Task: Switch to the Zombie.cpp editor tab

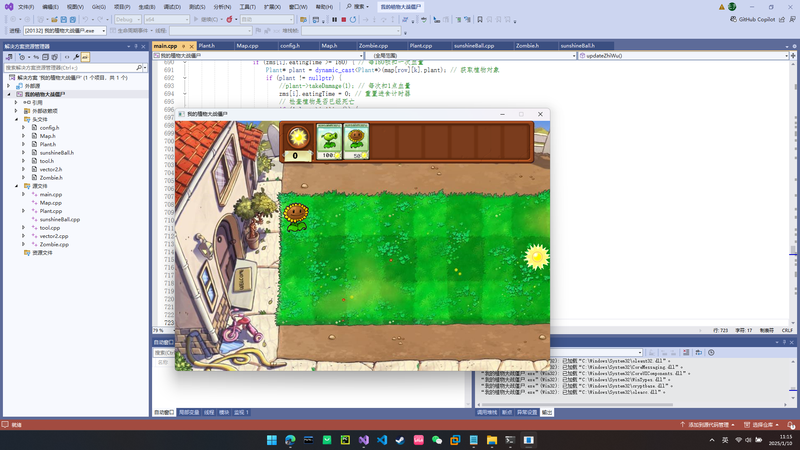Action: coord(373,46)
